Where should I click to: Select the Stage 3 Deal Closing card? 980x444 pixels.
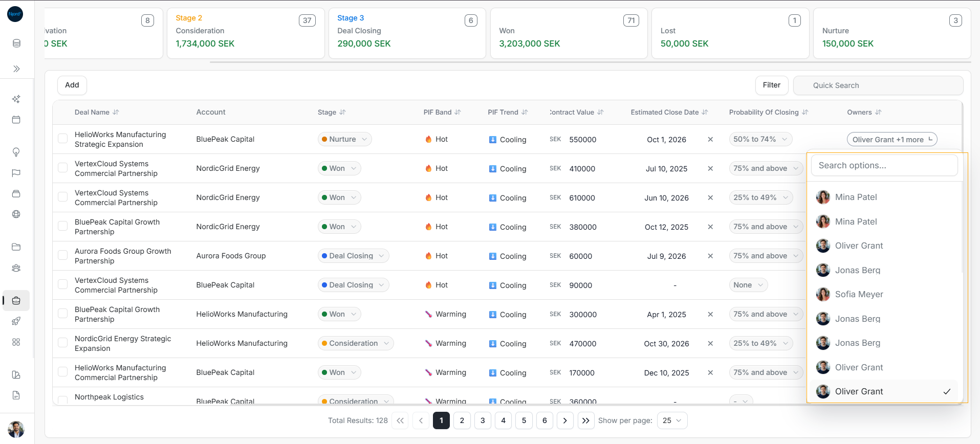coord(407,33)
